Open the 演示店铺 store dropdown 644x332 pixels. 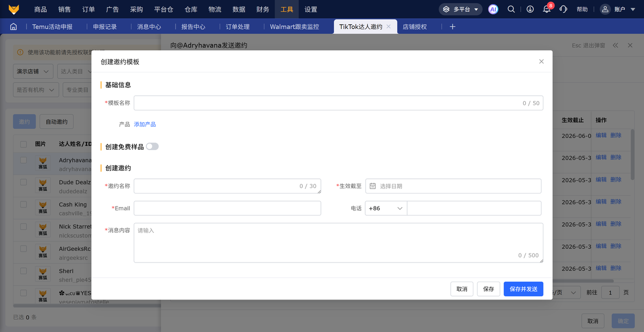click(x=33, y=72)
